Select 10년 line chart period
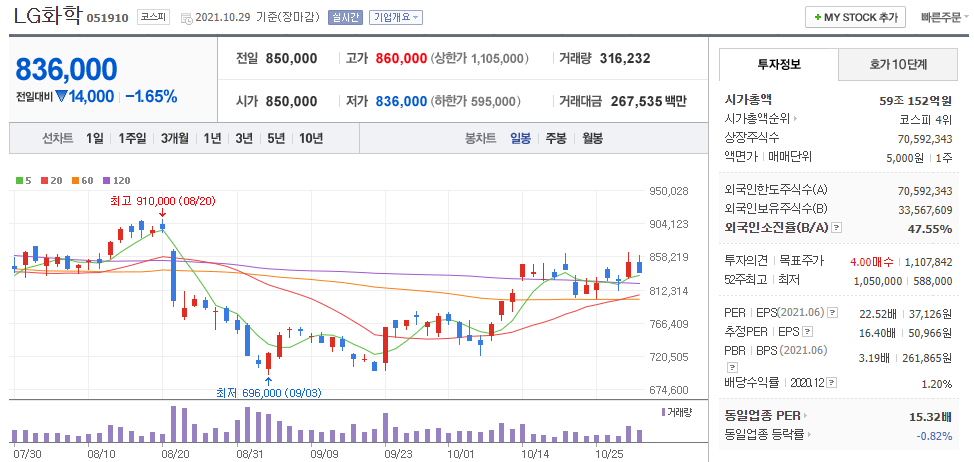974x462 pixels. 311,138
